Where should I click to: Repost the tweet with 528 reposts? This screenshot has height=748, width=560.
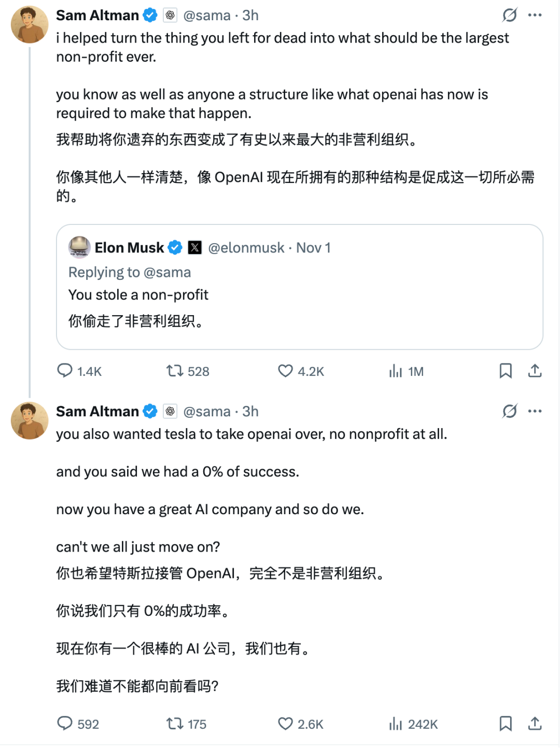point(175,371)
